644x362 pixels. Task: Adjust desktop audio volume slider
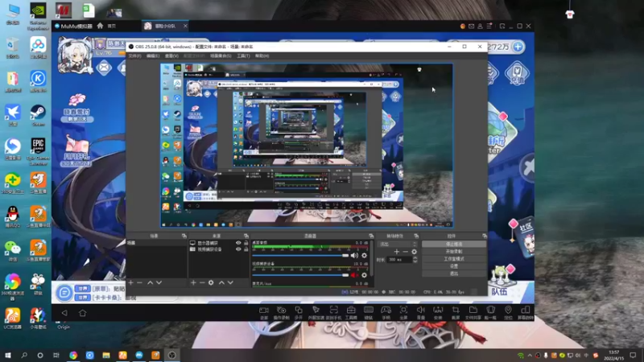300,255
